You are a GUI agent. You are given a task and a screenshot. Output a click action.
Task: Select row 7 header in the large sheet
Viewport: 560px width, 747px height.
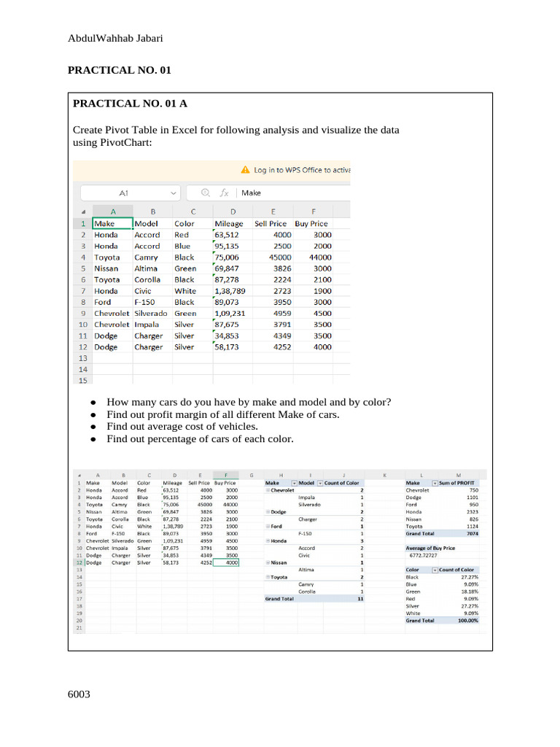(x=83, y=291)
